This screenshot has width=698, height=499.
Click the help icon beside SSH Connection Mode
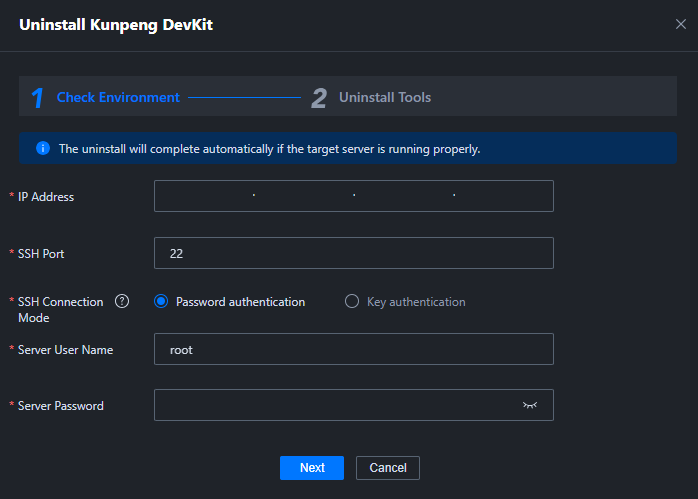point(122,301)
